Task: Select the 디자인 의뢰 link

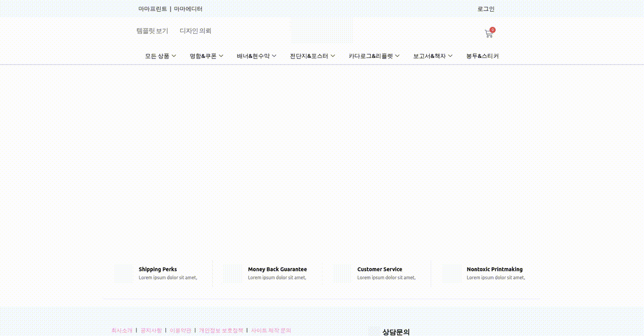Action: coord(196,31)
